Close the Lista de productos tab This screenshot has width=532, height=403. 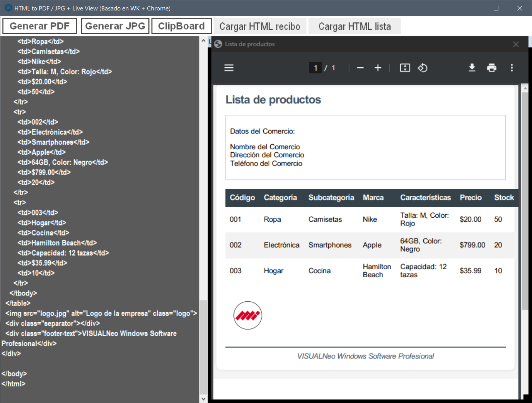click(516, 44)
